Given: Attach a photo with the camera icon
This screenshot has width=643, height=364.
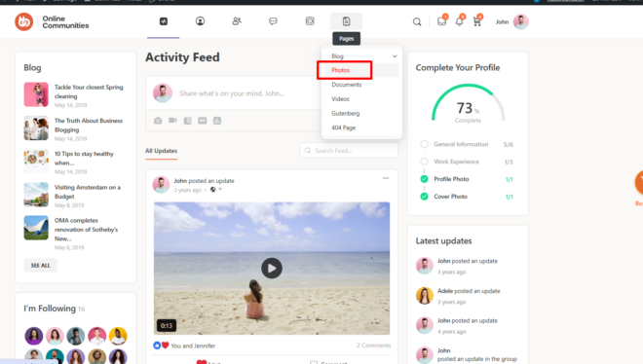Looking at the screenshot, I should [158, 121].
